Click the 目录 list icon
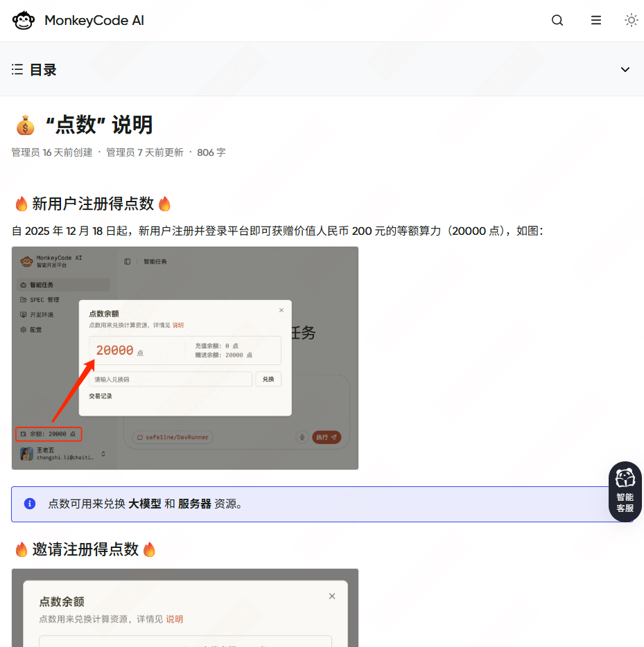This screenshot has width=644, height=647. [17, 69]
